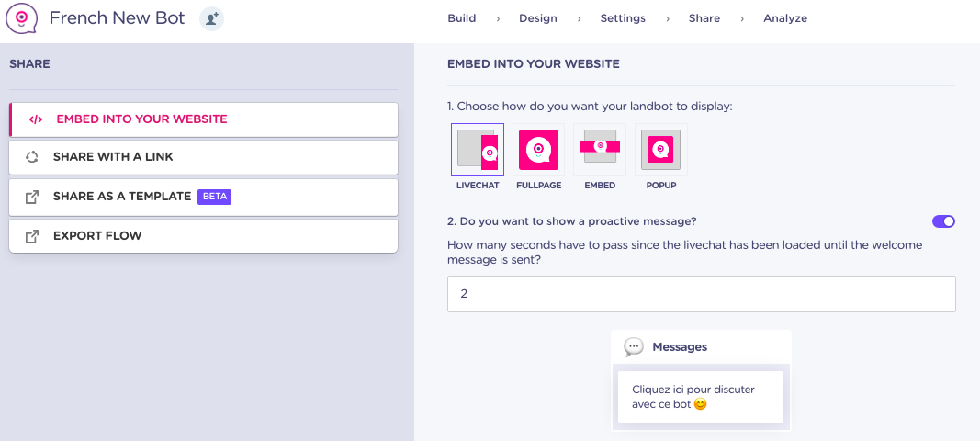Screen dimensions: 980x441
Task: Click the LIVECHAT label
Action: [478, 186]
